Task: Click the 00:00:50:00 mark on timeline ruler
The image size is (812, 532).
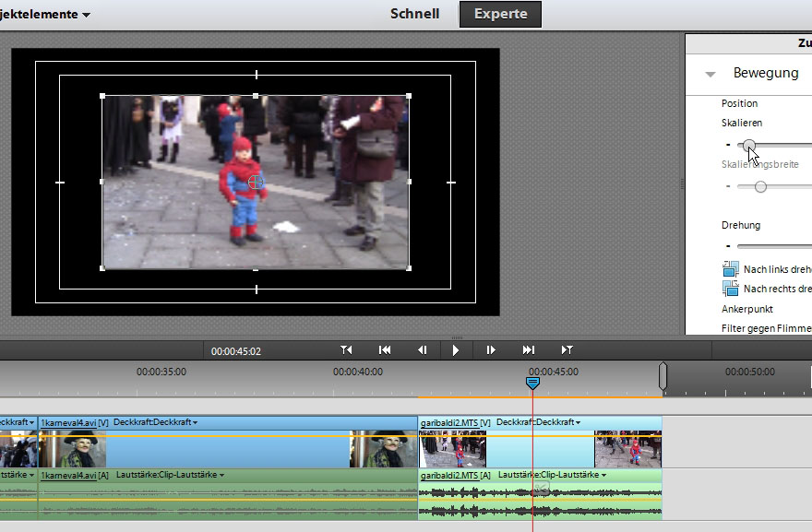Action: point(750,372)
